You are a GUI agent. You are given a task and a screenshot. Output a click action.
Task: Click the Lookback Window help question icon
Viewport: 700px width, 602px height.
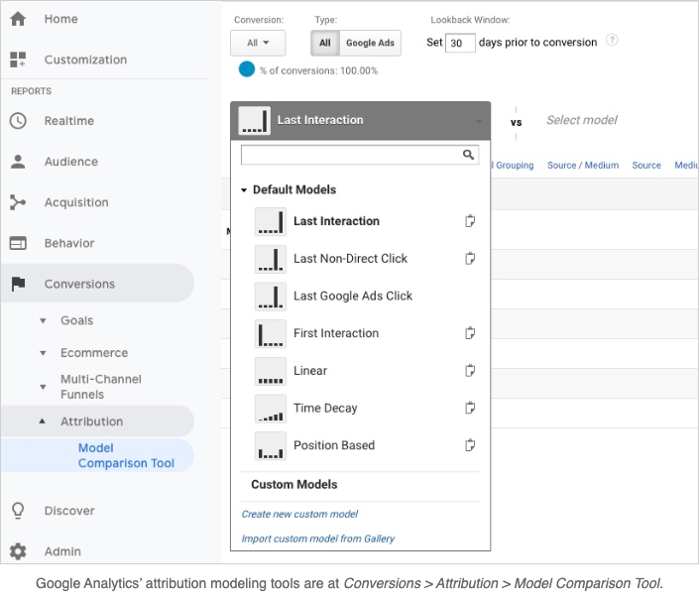click(x=612, y=40)
